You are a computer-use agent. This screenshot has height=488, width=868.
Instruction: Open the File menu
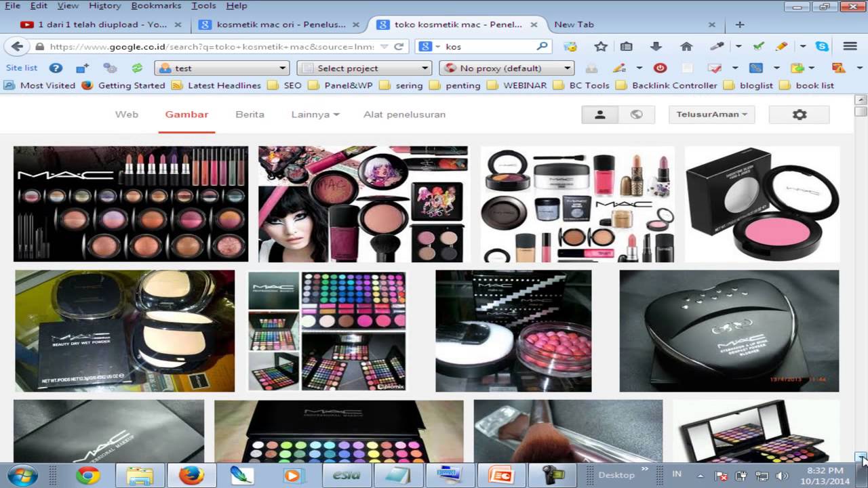coord(12,5)
